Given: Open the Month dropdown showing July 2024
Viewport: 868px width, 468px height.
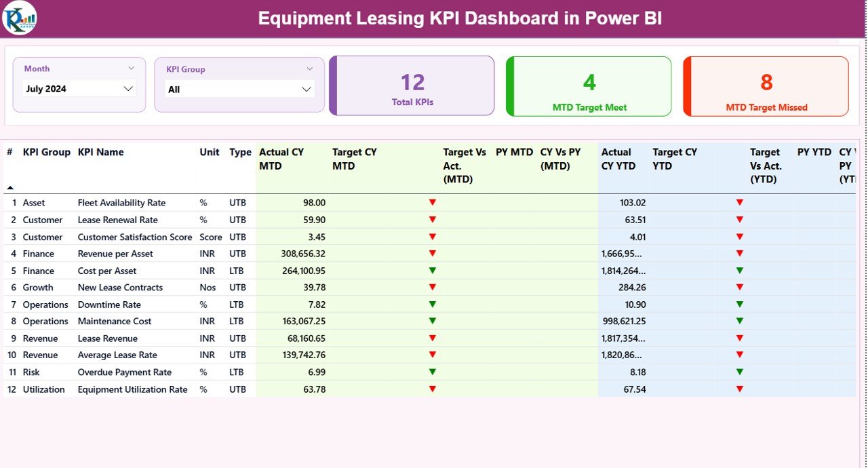Looking at the screenshot, I should pos(128,88).
